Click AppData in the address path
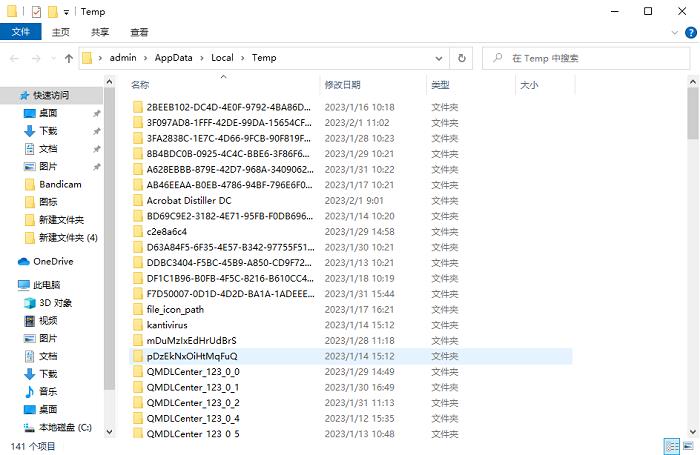 tap(174, 58)
